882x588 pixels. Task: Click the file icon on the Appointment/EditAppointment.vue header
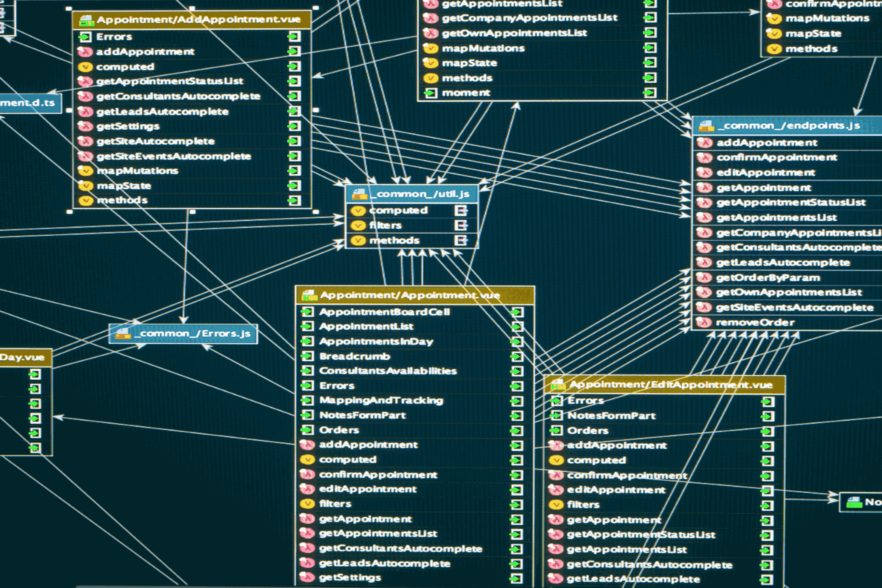[558, 384]
